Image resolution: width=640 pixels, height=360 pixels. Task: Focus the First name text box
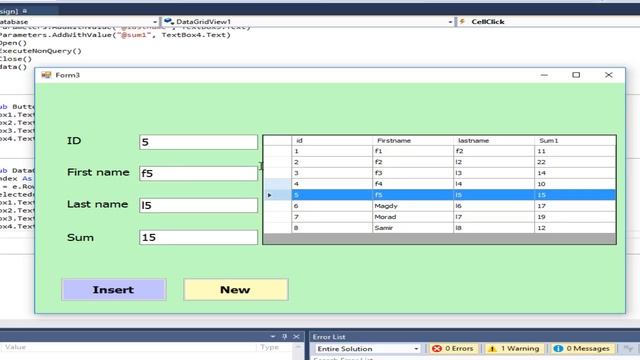pos(198,173)
